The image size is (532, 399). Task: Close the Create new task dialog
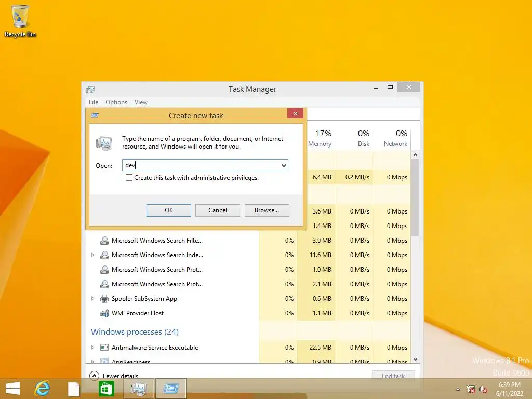[x=295, y=113]
